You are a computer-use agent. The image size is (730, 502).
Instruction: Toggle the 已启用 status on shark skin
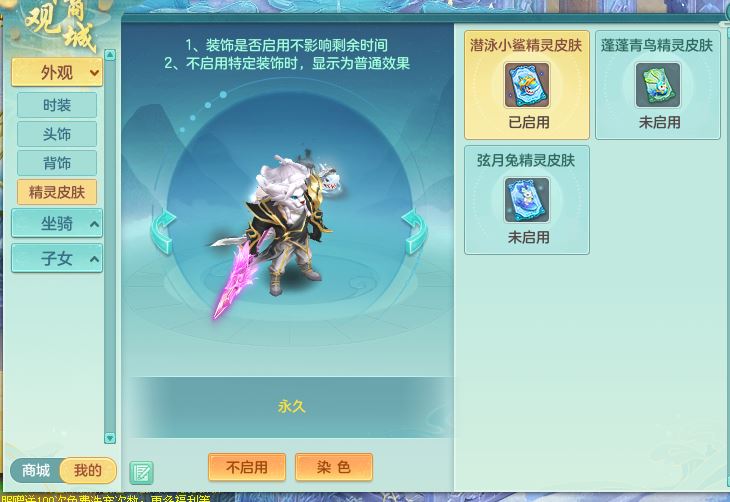click(x=528, y=122)
